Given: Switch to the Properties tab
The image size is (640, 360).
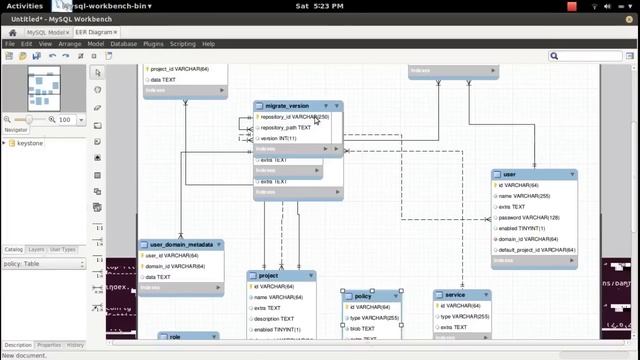Looking at the screenshot, I should [49, 345].
